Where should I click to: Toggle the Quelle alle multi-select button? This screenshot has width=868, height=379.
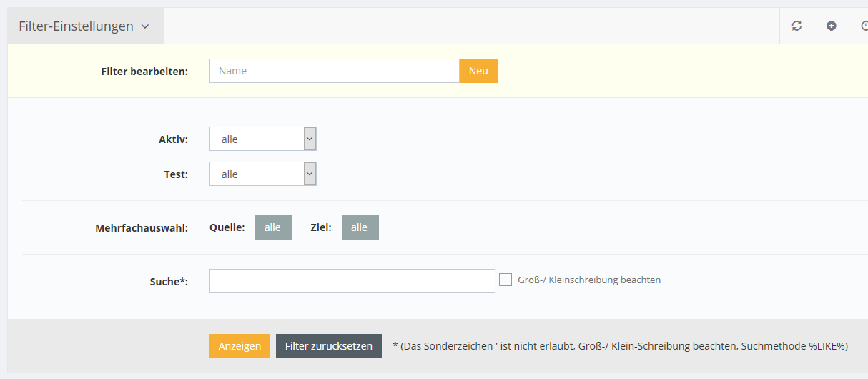coord(273,227)
